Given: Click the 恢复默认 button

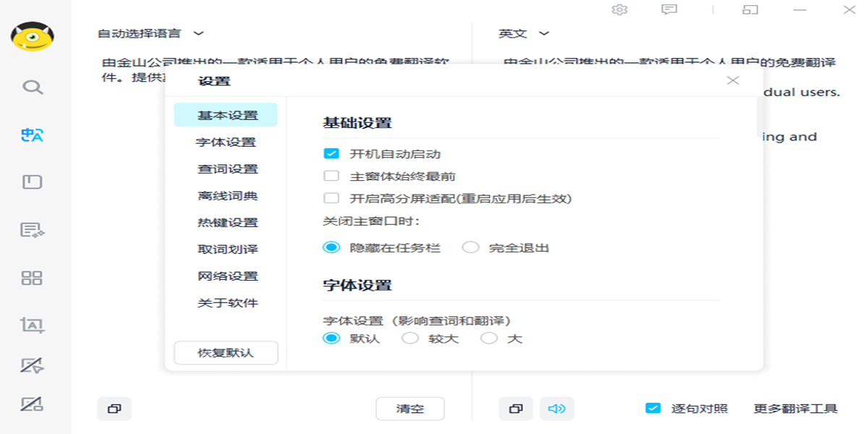Looking at the screenshot, I should pyautogui.click(x=226, y=353).
